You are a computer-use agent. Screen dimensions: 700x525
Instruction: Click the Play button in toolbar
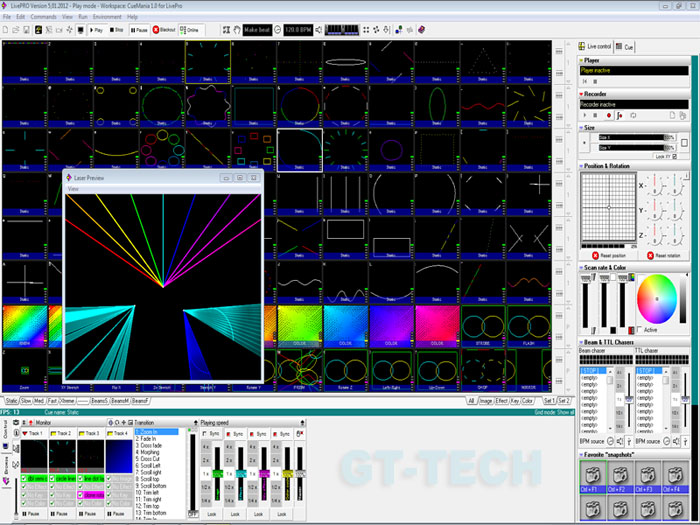pyautogui.click(x=96, y=30)
